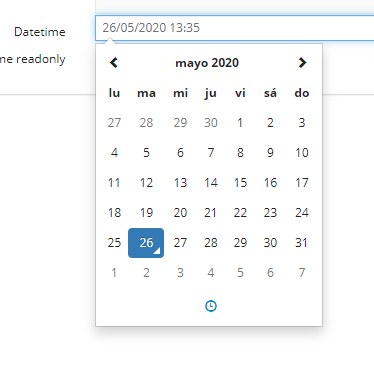Click the Datetime input field
Screen dimensions: 374x376
coord(235,28)
